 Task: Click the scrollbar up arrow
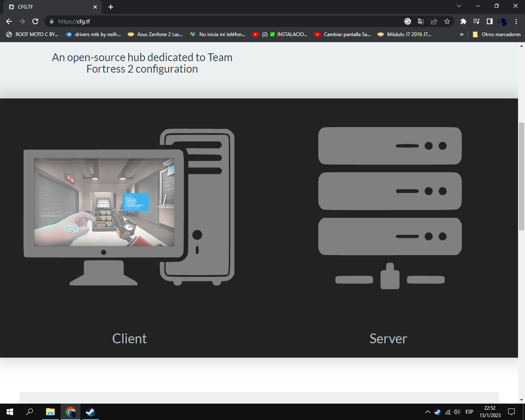[x=522, y=46]
